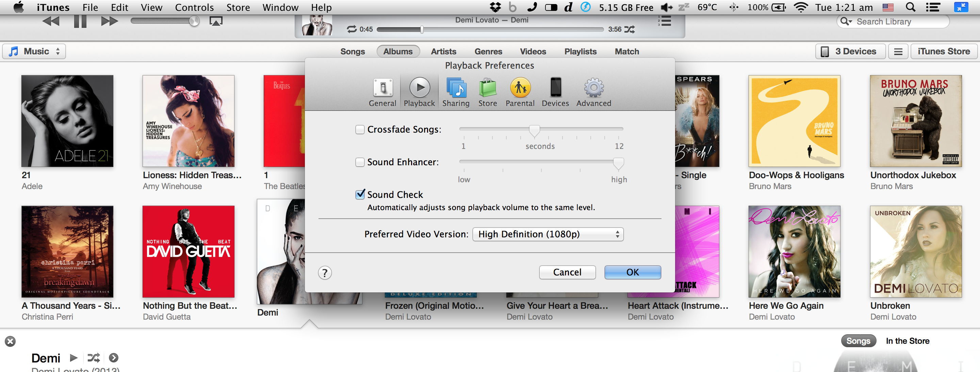980x372 pixels.
Task: Open the Dropbox menu bar icon
Action: click(x=495, y=7)
